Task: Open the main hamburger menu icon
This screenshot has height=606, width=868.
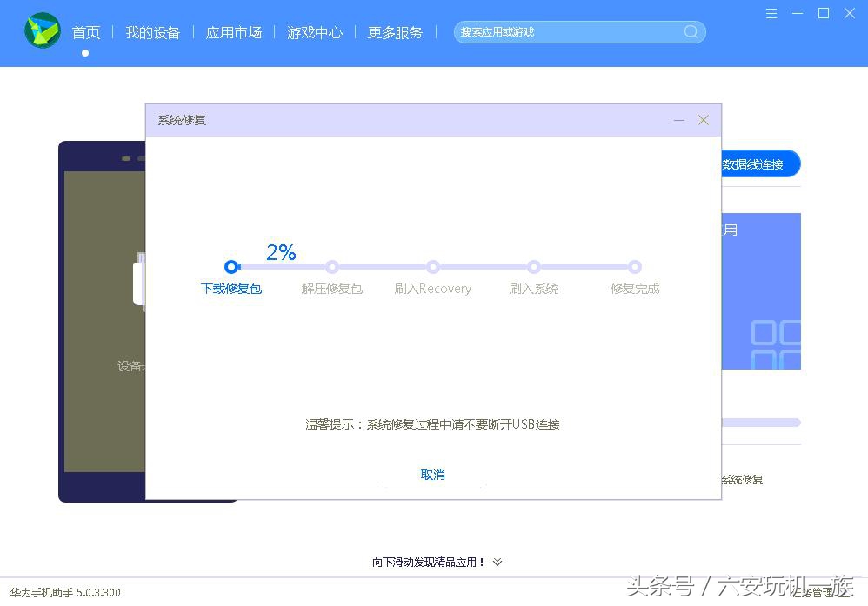Action: [771, 14]
